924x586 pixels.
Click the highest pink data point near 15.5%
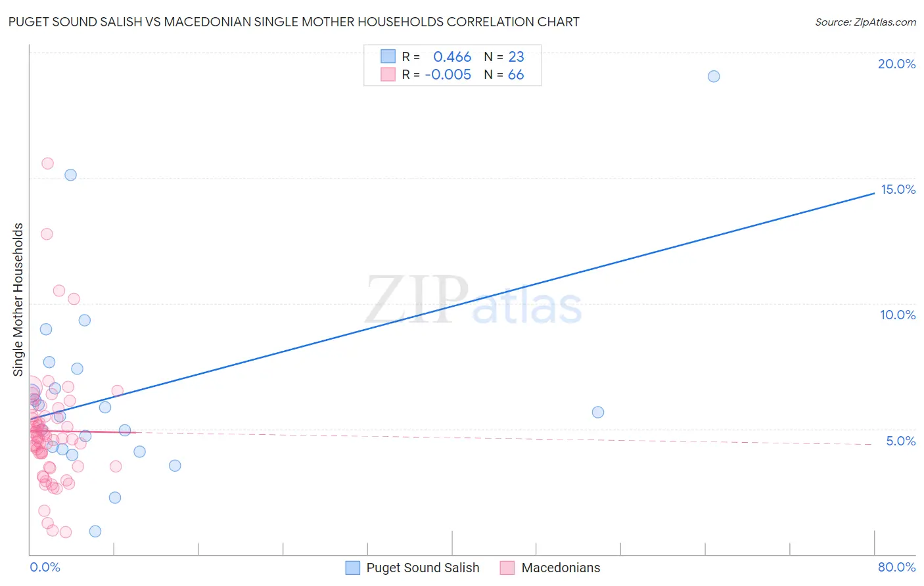(x=47, y=164)
